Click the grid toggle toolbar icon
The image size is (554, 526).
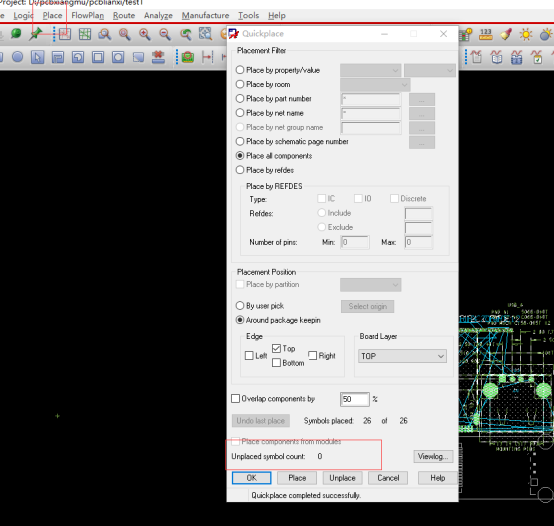click(84, 34)
